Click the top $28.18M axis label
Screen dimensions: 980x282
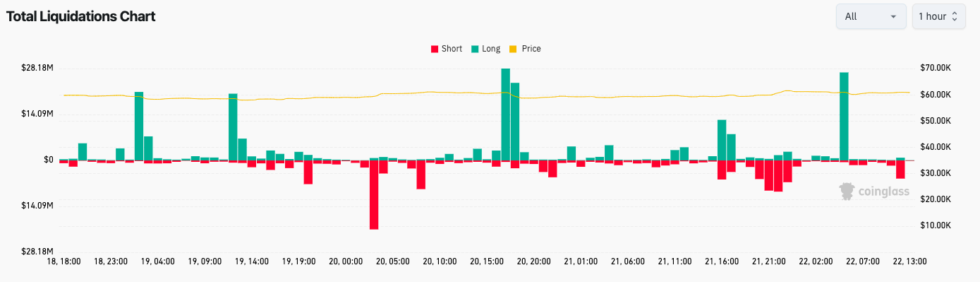click(x=38, y=68)
